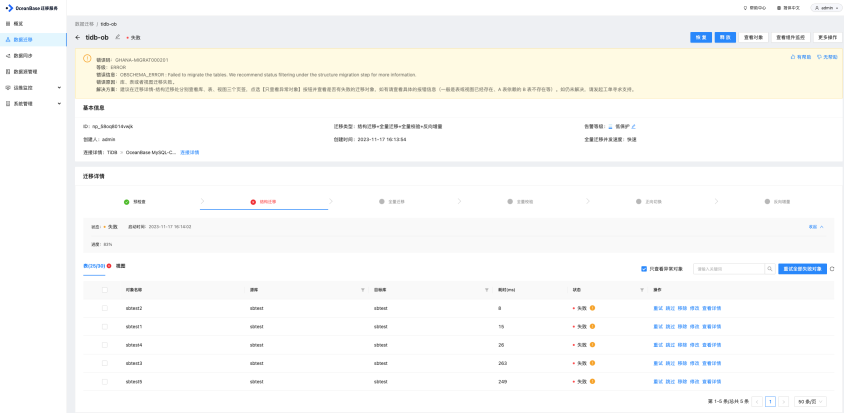Select the checkbox for row sbtest5
Viewport: 844px width, 413px height.
pos(104,381)
